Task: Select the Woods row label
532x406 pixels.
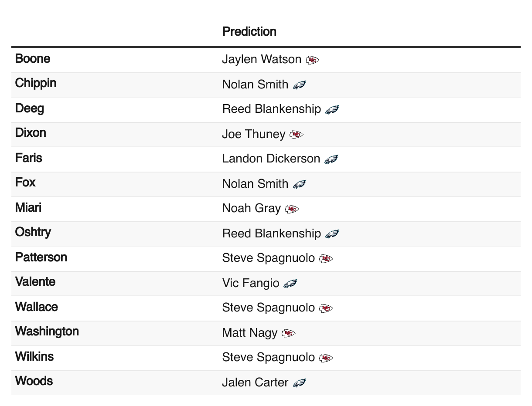Action: coord(34,381)
